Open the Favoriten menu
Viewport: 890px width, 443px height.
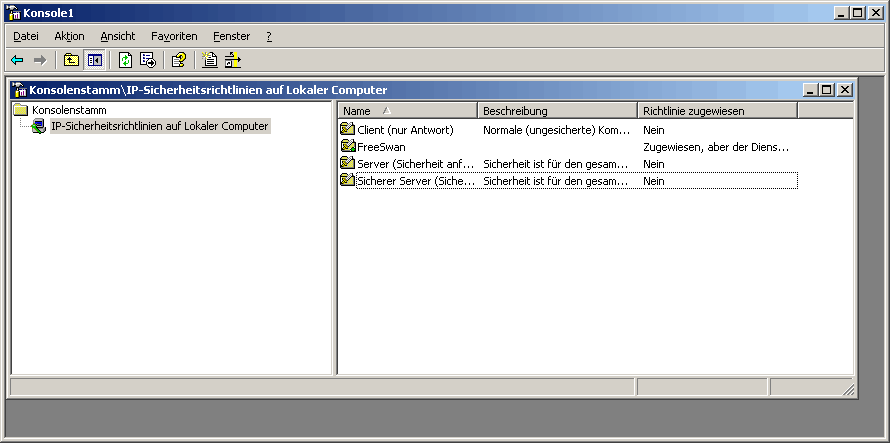click(174, 36)
